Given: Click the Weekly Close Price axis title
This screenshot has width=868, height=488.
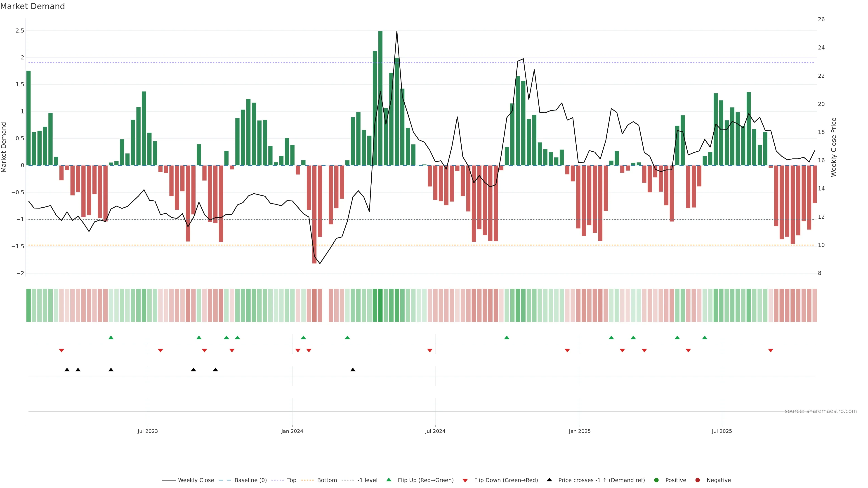Looking at the screenshot, I should [834, 147].
